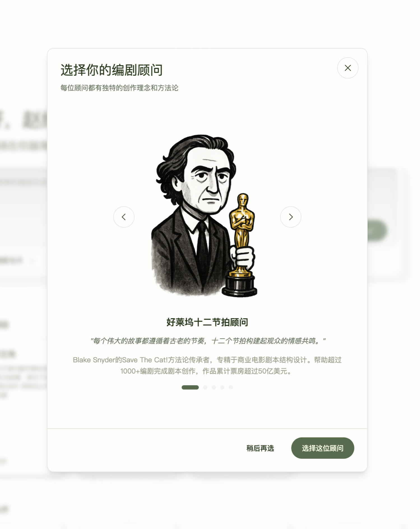Click the subtitle 每位顾问都有独特的创作理念和方法论
Screen dimensions: 420x529
(x=119, y=88)
